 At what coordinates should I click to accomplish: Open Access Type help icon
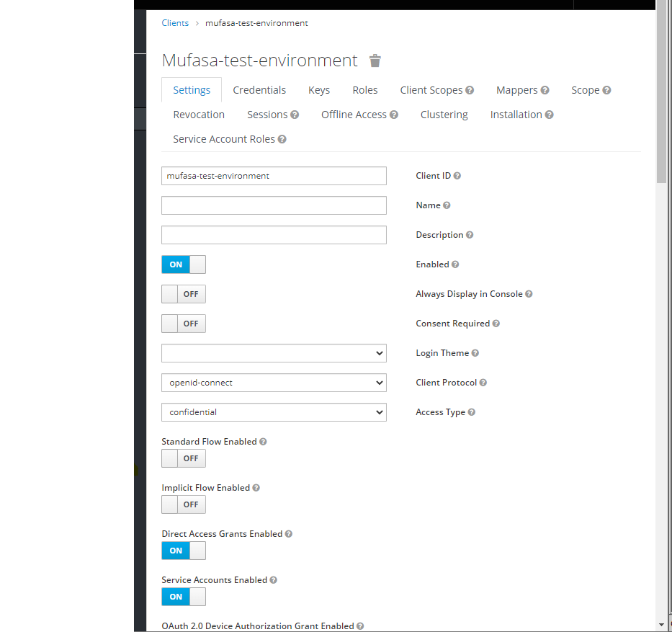(x=472, y=412)
